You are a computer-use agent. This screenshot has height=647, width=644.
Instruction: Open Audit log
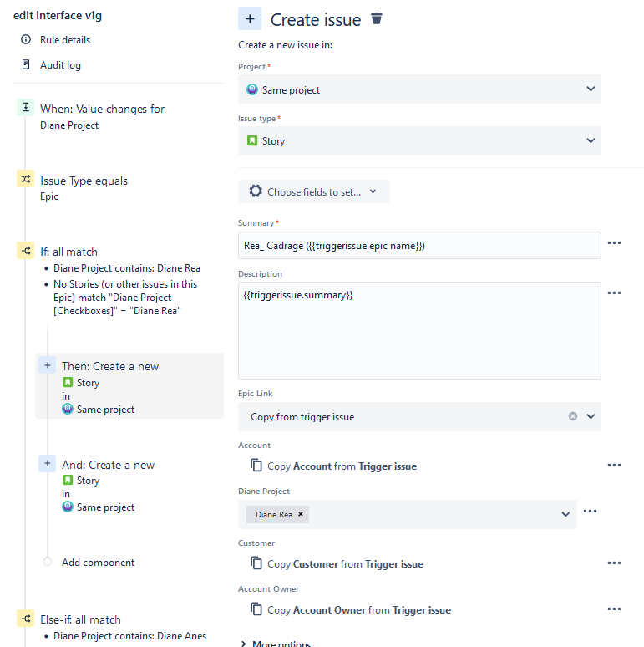click(60, 65)
